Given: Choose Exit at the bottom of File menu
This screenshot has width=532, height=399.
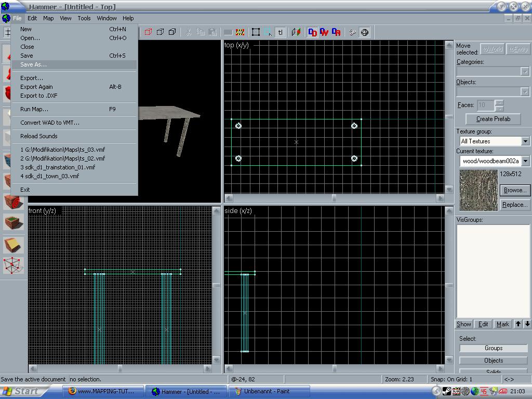Looking at the screenshot, I should 74,190.
